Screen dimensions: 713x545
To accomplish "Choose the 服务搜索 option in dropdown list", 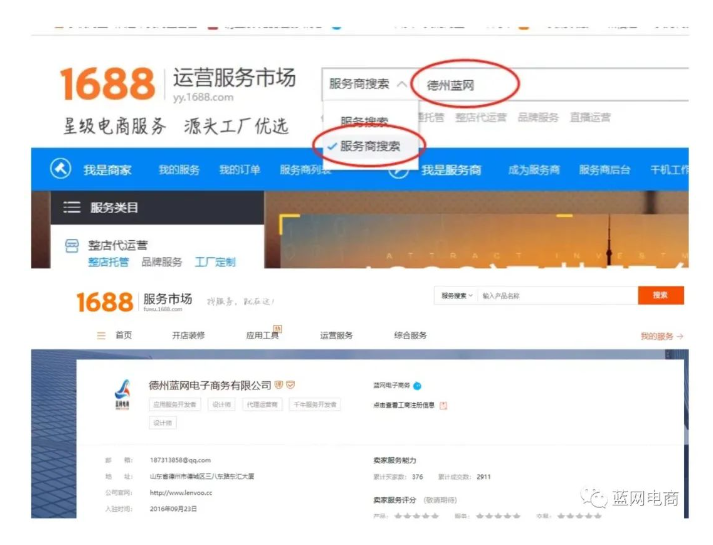I will coord(364,122).
